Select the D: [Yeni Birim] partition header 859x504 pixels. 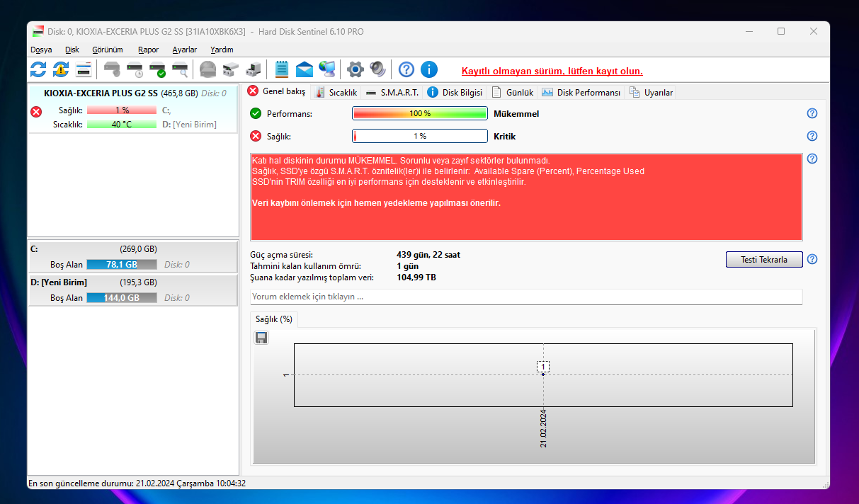click(133, 282)
